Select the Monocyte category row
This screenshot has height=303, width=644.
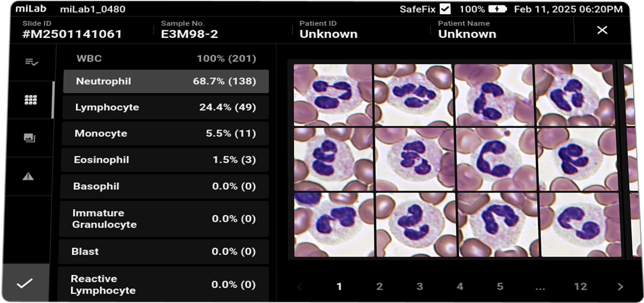165,133
